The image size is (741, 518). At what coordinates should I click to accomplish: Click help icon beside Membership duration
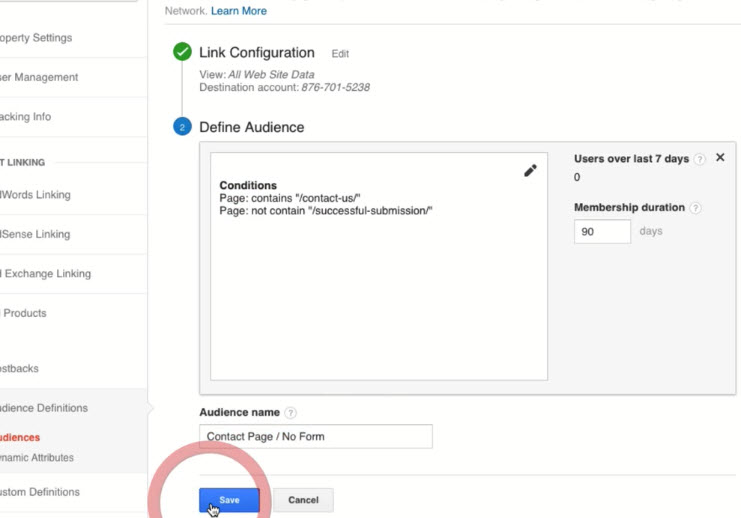[x=695, y=208]
